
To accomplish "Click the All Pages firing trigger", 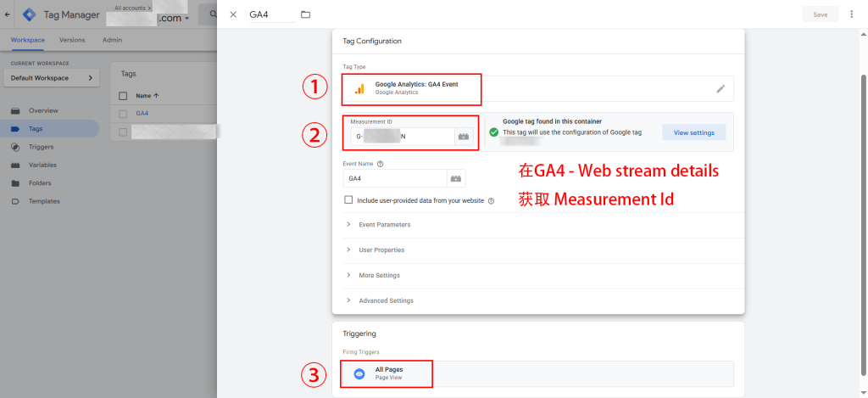I will pos(538,373).
